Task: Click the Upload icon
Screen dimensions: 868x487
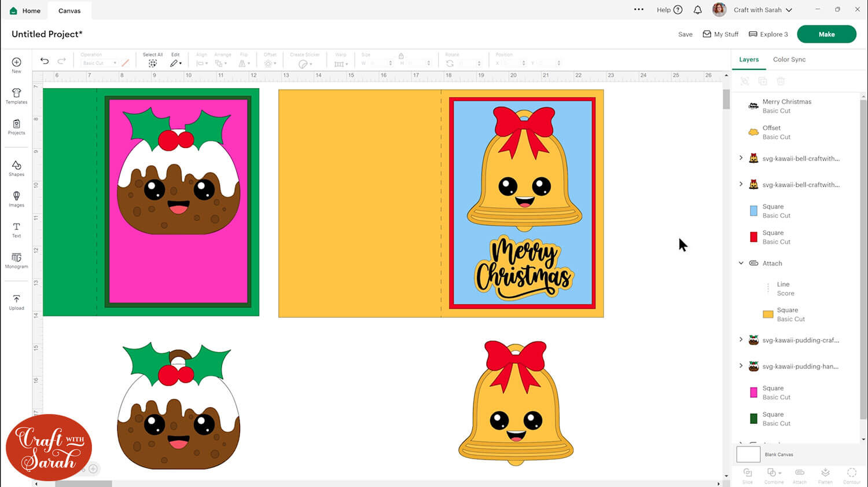Action: [x=16, y=302]
